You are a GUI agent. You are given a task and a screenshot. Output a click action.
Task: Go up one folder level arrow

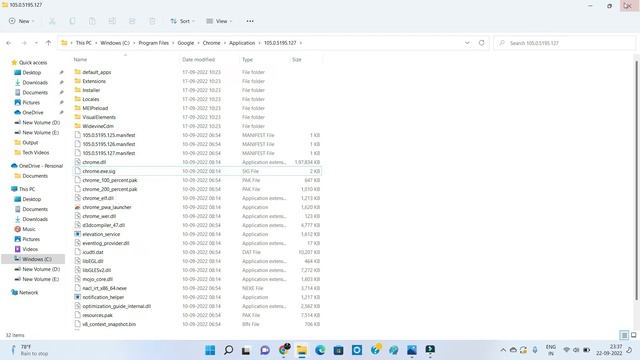tap(48, 43)
